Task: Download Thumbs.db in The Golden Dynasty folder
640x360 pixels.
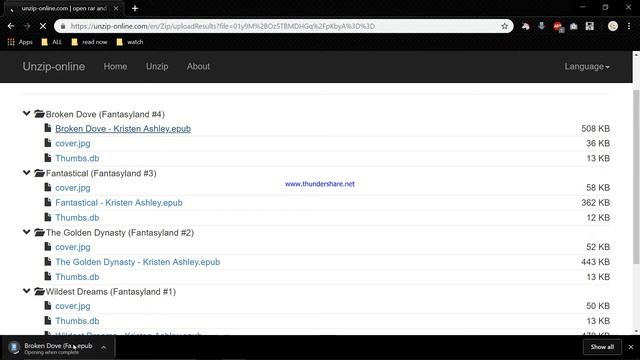Action: point(77,277)
